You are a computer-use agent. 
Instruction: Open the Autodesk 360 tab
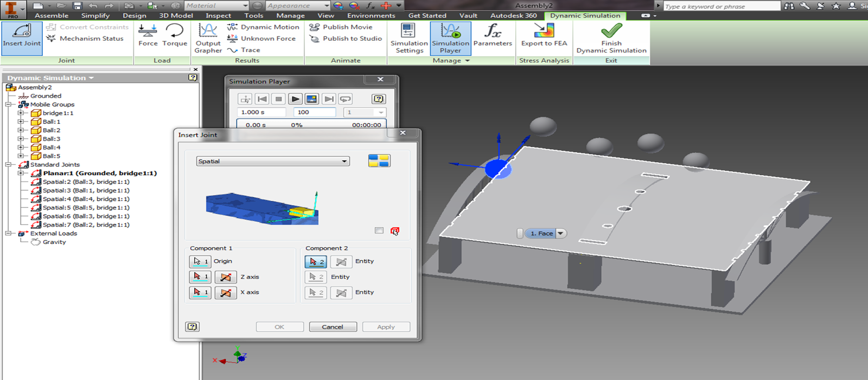(x=513, y=16)
